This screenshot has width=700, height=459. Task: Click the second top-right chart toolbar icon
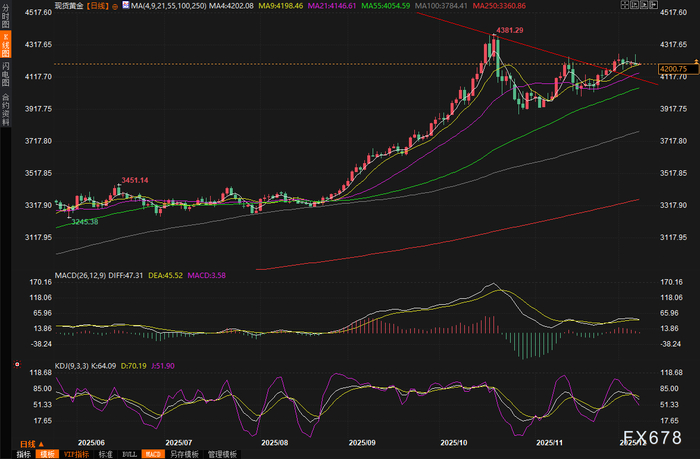[x=634, y=4]
